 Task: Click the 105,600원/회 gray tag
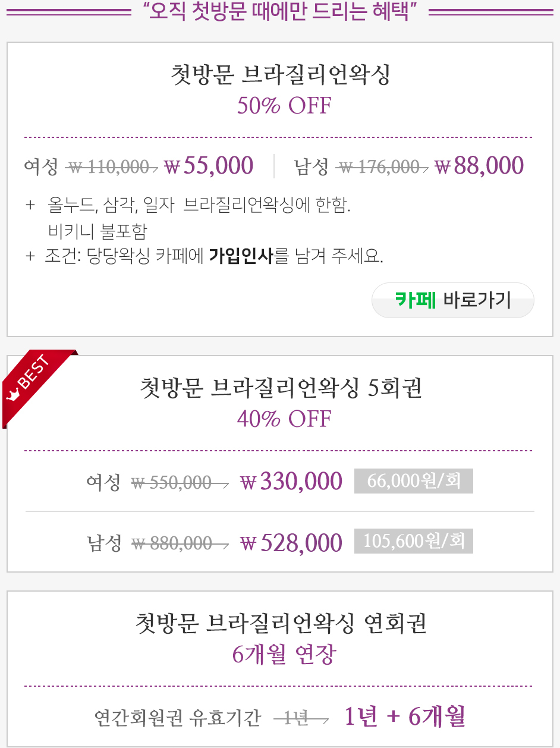[414, 541]
